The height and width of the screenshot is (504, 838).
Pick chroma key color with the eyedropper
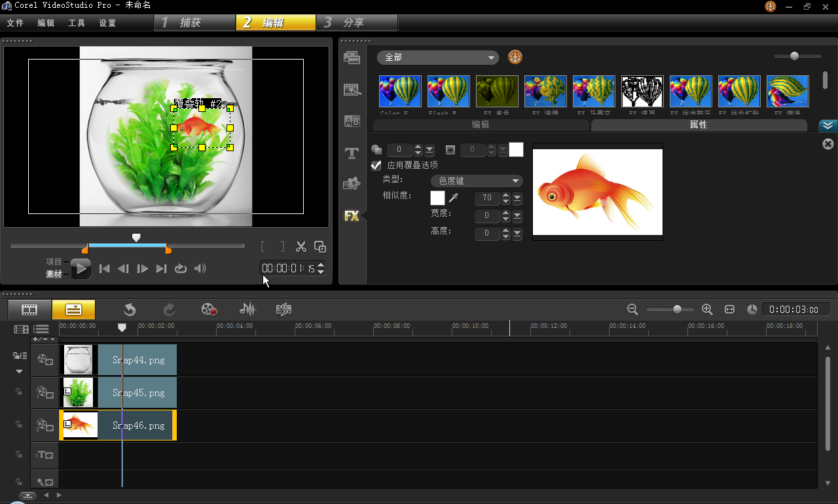click(x=453, y=198)
